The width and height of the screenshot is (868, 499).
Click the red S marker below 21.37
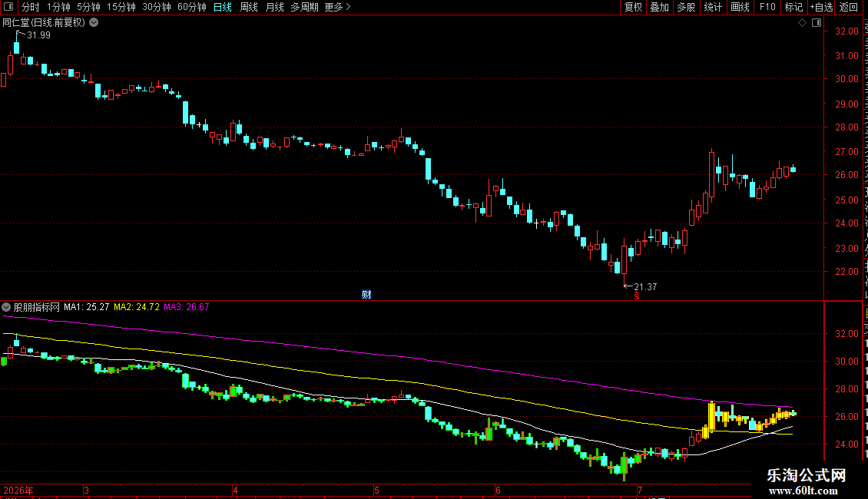[x=637, y=296]
